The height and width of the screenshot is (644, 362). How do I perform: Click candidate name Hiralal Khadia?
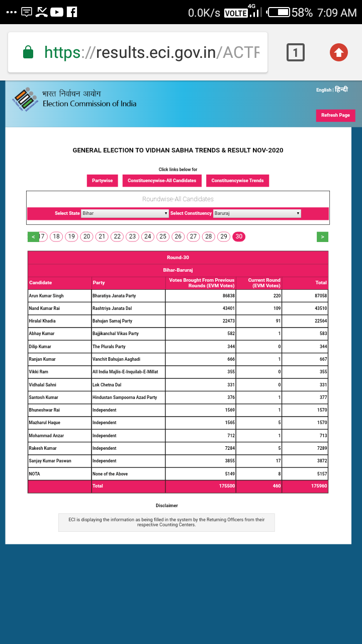pyautogui.click(x=42, y=321)
